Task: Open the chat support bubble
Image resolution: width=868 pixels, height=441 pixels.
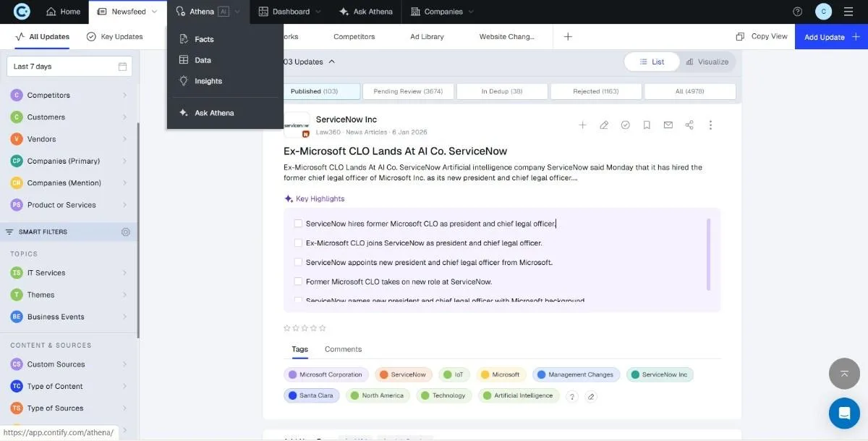Action: tap(843, 413)
